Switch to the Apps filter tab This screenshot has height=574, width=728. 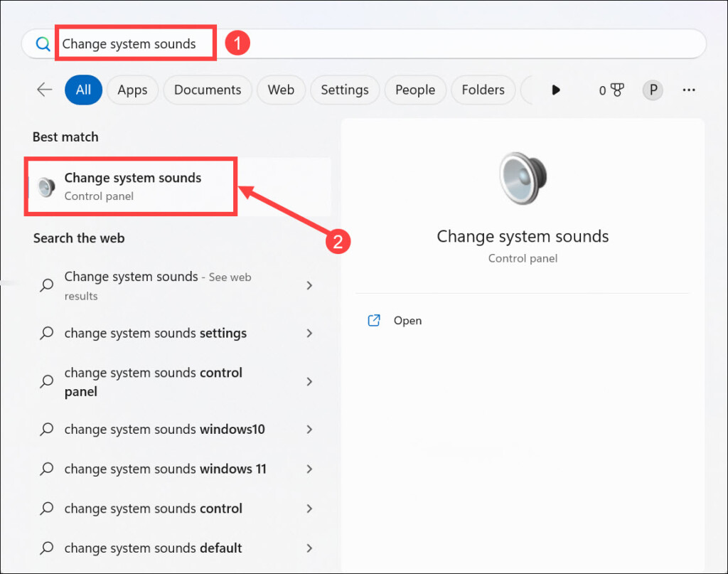132,90
